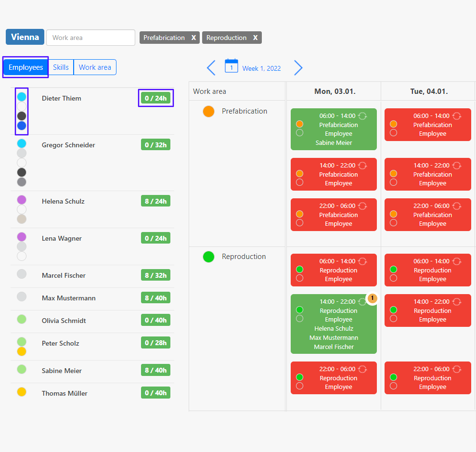The image size is (476, 452).
Task: Open Monday 22:00 - 06:00 Prefabrication shift card
Action: pyautogui.click(x=334, y=215)
